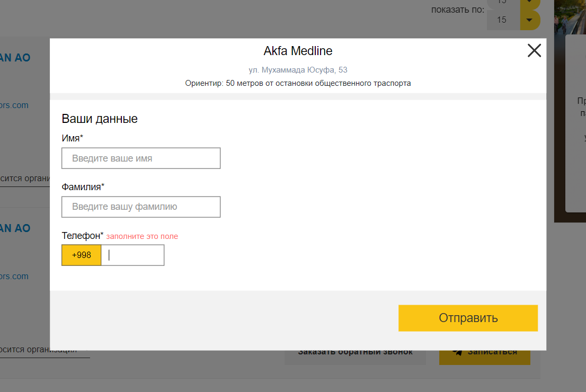Click the Записаться button behind the dialog
The image size is (586, 392).
[485, 357]
